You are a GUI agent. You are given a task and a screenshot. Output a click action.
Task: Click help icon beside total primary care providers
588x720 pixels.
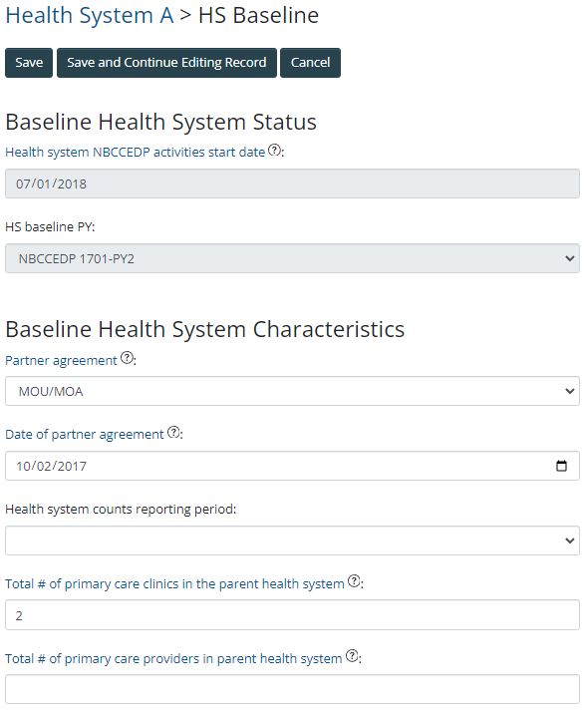point(352,656)
